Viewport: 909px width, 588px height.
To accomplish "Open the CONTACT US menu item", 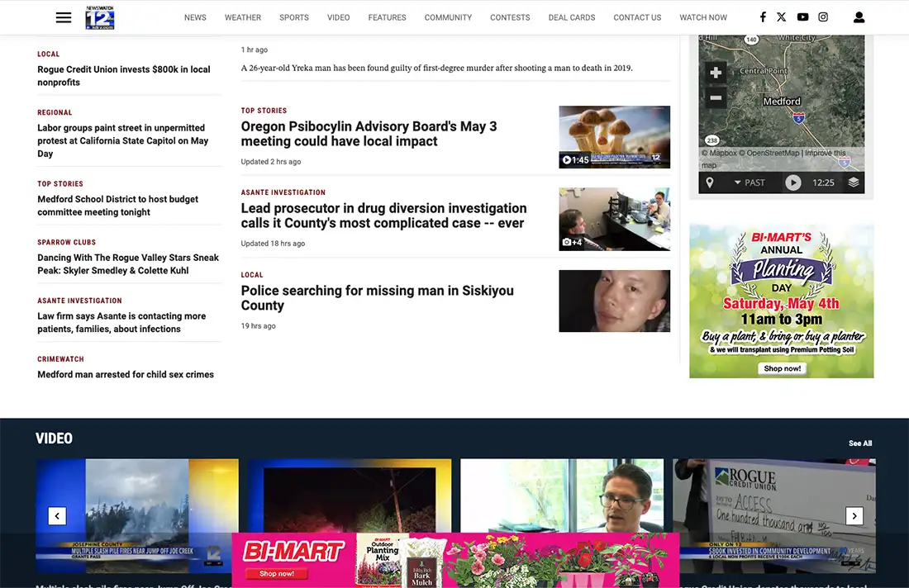I will coord(637,17).
